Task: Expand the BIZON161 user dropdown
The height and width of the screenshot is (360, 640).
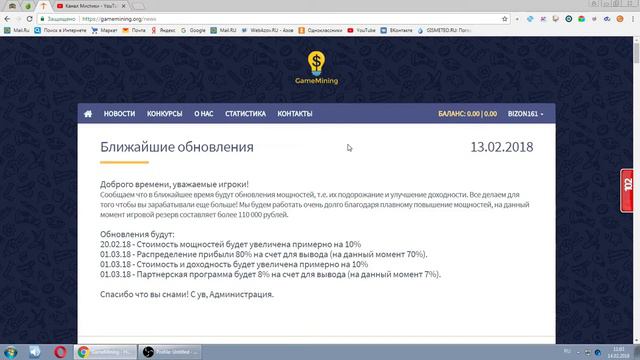Action: click(x=526, y=114)
